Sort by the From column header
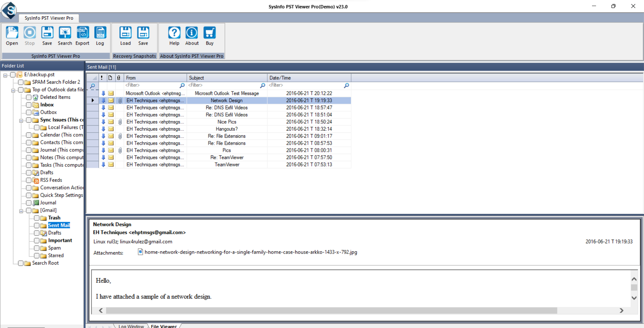644x328 pixels. (155, 78)
